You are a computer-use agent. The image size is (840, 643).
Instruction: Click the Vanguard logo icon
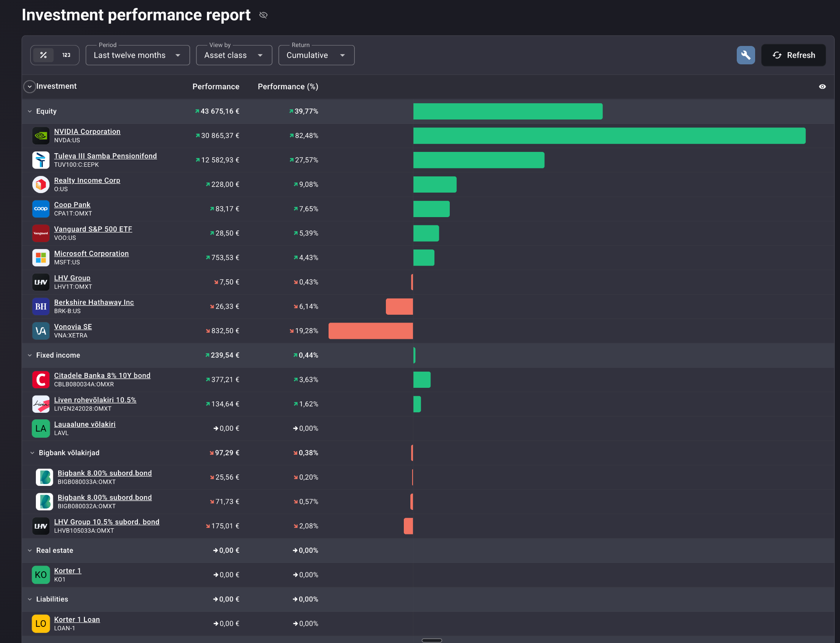point(41,233)
